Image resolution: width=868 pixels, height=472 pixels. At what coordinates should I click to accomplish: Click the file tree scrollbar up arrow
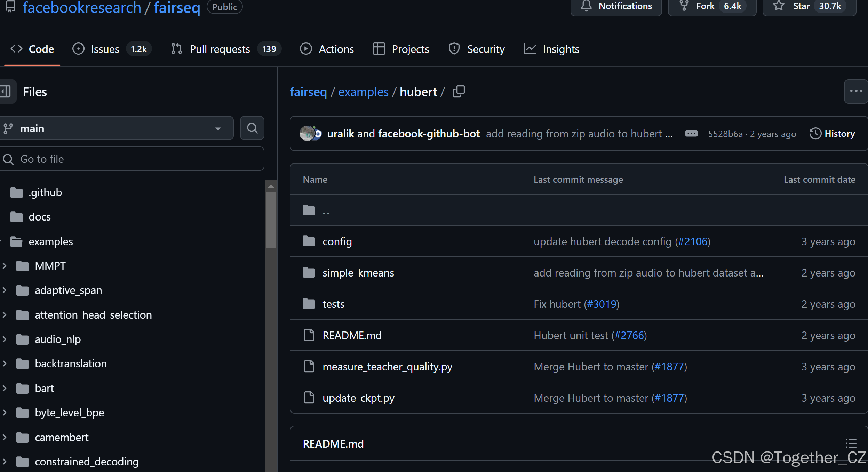(x=271, y=187)
